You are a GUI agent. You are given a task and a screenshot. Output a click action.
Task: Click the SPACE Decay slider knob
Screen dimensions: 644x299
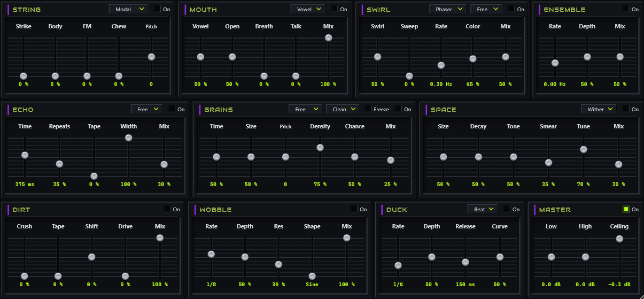[478, 157]
